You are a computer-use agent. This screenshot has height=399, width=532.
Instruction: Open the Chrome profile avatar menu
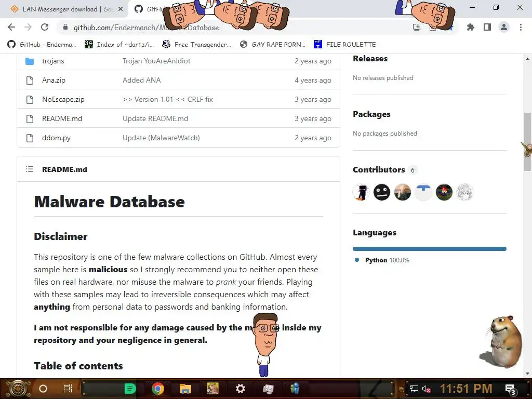point(504,27)
